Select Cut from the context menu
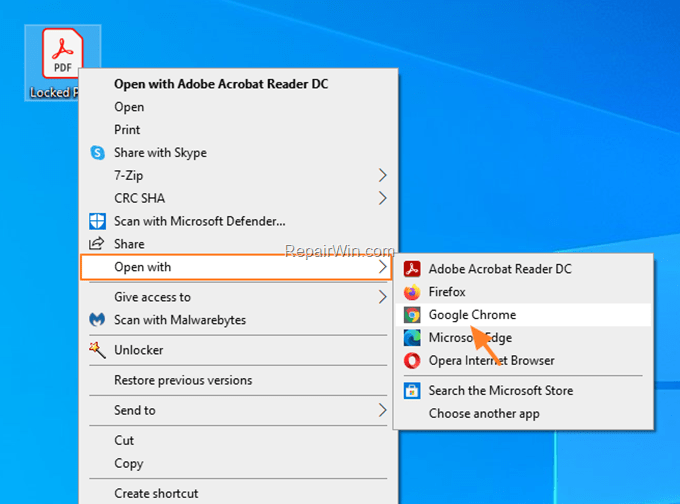The height and width of the screenshot is (504, 680). click(x=238, y=441)
